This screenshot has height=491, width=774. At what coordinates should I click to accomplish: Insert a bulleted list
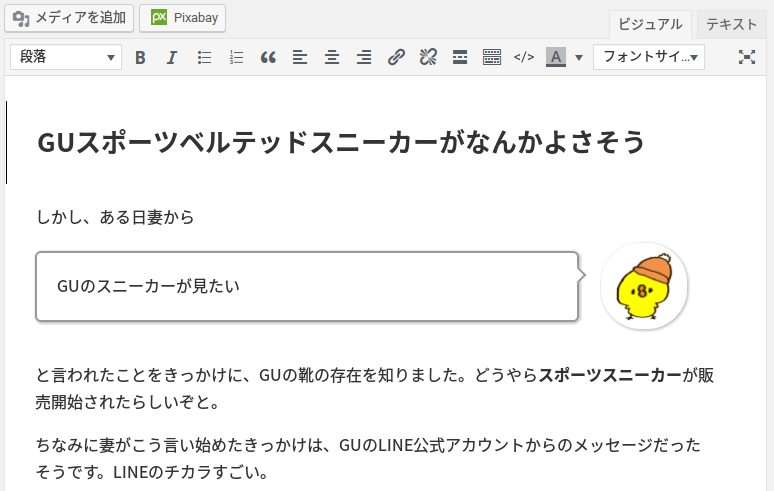pos(204,58)
